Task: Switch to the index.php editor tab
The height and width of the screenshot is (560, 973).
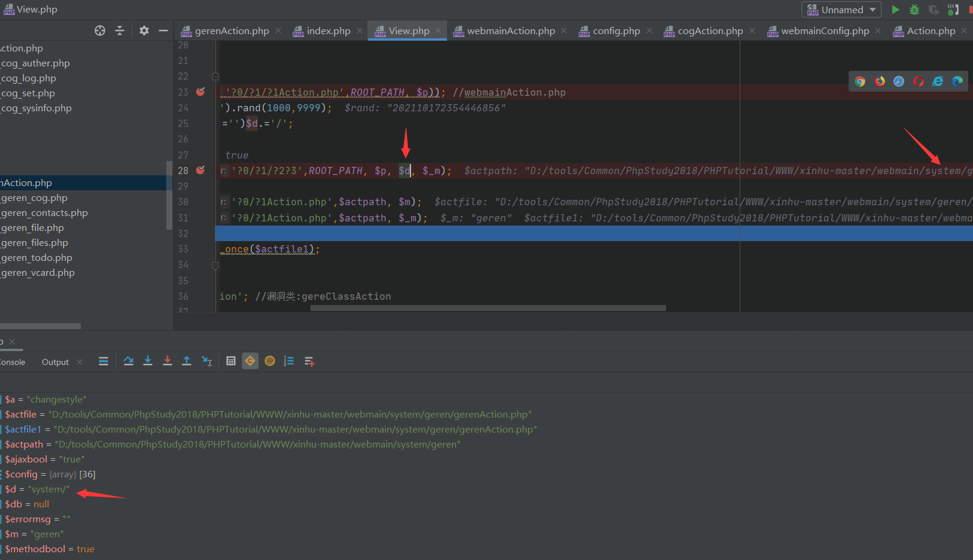Action: pyautogui.click(x=329, y=31)
